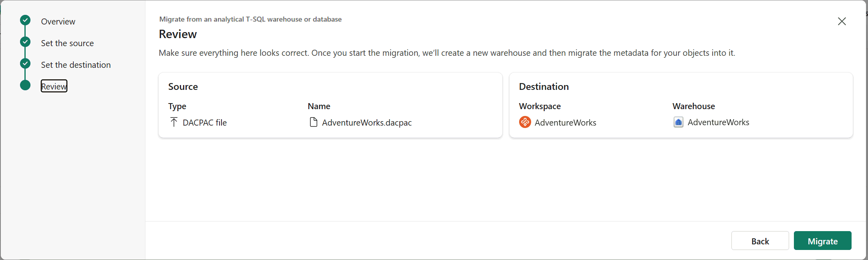The image size is (868, 260).
Task: Go to the Overview step
Action: point(58,22)
